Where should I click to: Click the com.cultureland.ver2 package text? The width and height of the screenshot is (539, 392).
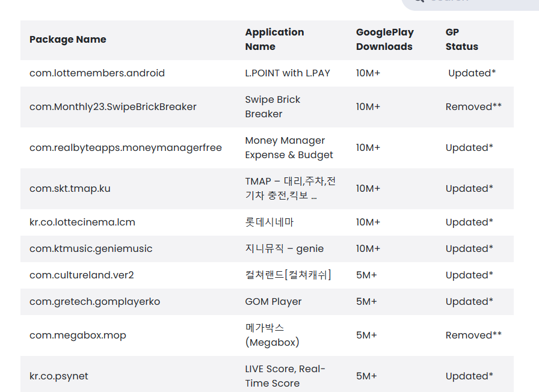click(x=81, y=275)
